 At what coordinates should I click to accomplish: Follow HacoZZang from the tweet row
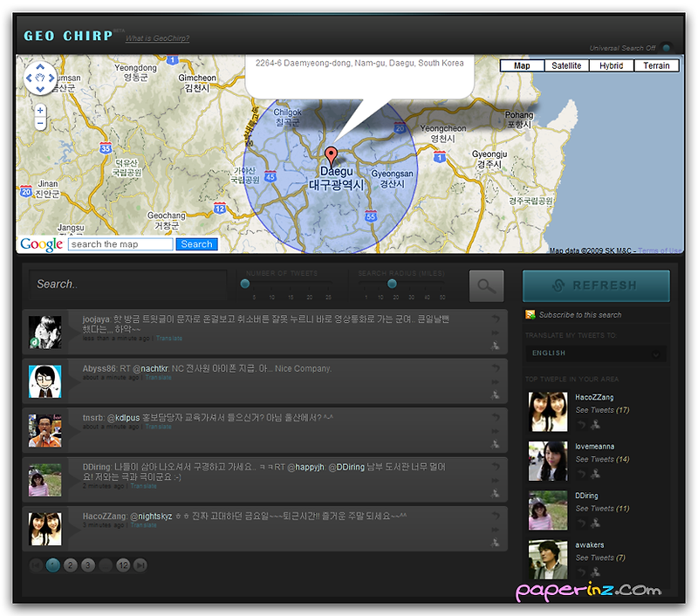(496, 543)
